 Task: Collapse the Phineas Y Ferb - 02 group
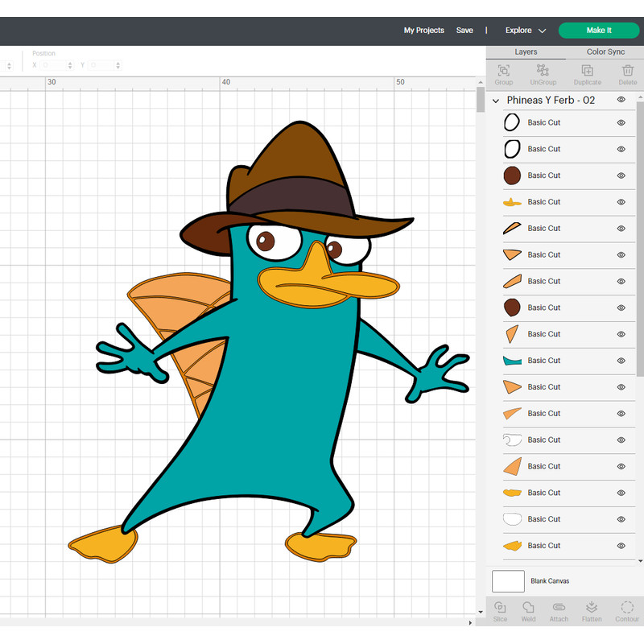496,100
